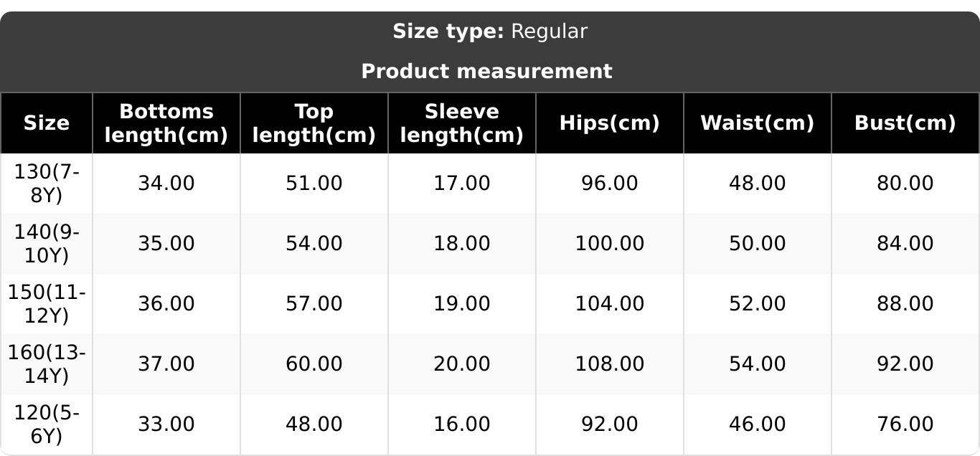Screen dimensions: 980x456
Task: Select top length value 57.00 cell
Action: 314,304
